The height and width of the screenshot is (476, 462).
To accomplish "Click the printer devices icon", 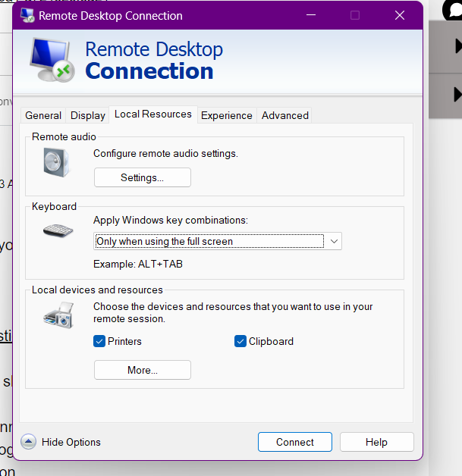I will coord(58,314).
